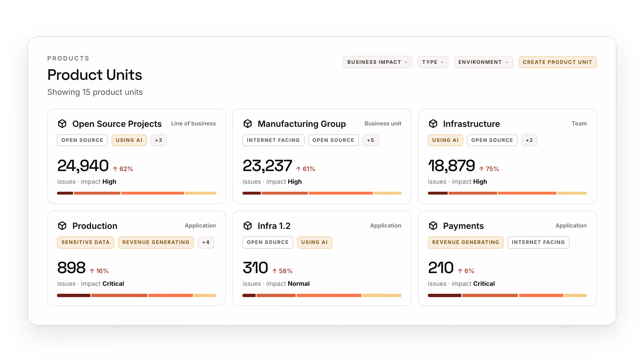Click the cube icon beside Open Source Projects
The image size is (644, 362).
click(62, 124)
